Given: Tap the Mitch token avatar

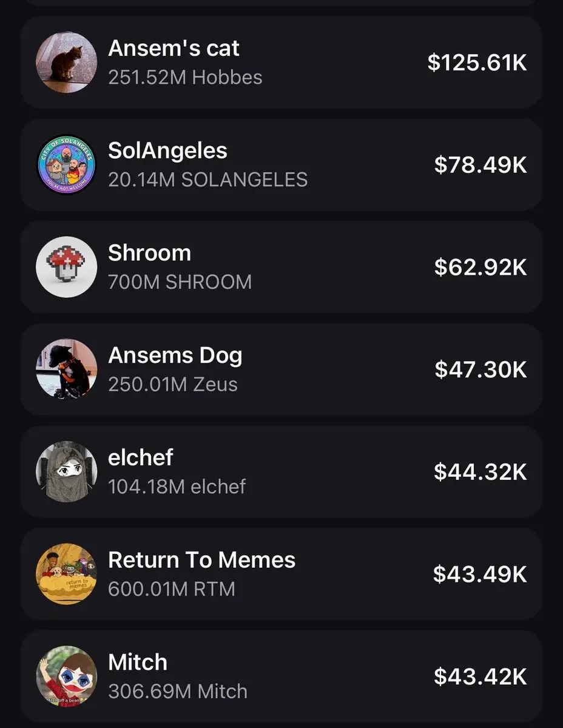Looking at the screenshot, I should [66, 675].
